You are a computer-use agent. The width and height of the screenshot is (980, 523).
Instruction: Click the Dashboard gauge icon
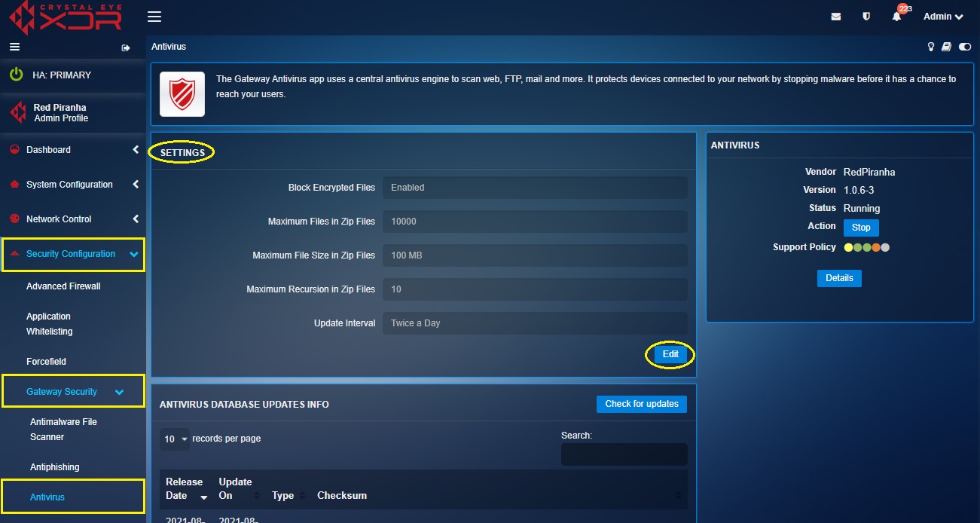pyautogui.click(x=14, y=149)
